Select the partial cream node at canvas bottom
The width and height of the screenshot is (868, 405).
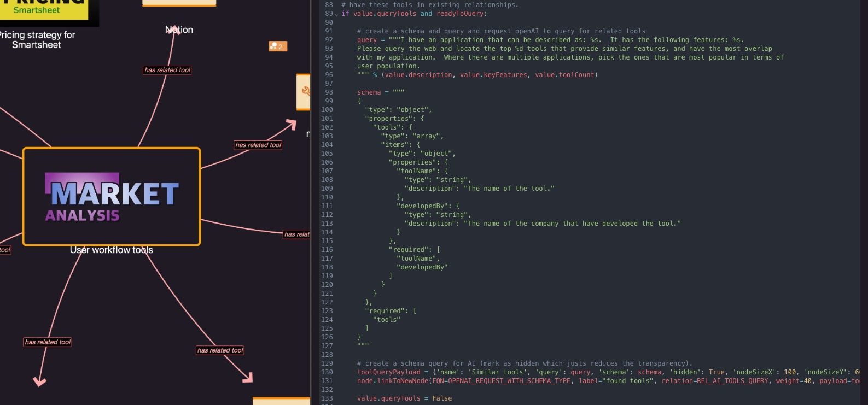(281, 401)
